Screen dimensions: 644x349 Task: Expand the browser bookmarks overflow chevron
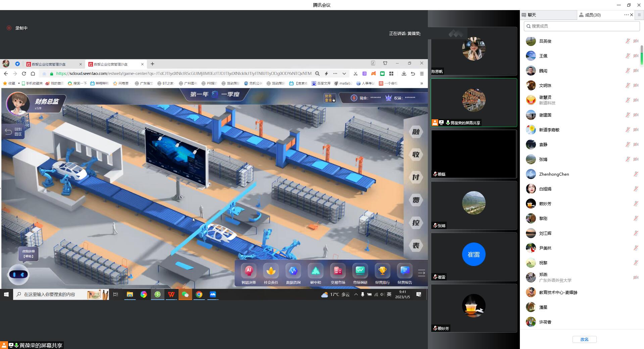click(x=422, y=83)
